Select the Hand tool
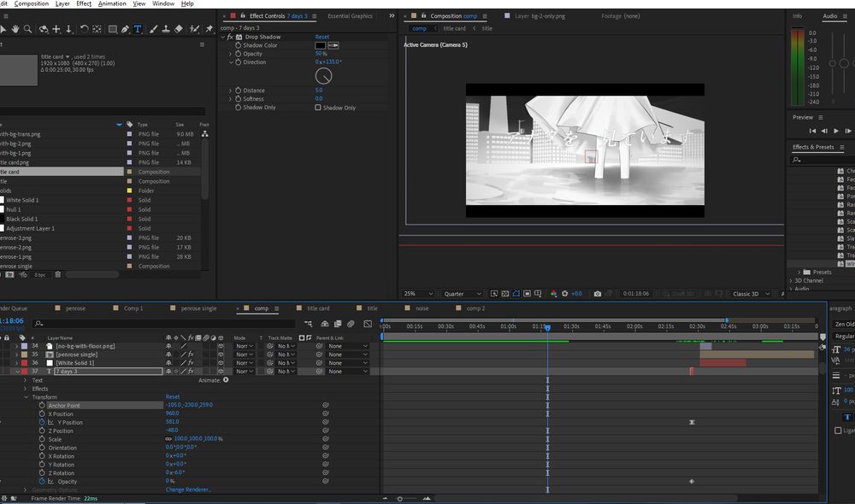Screen dimensions: 855x504 (16, 29)
